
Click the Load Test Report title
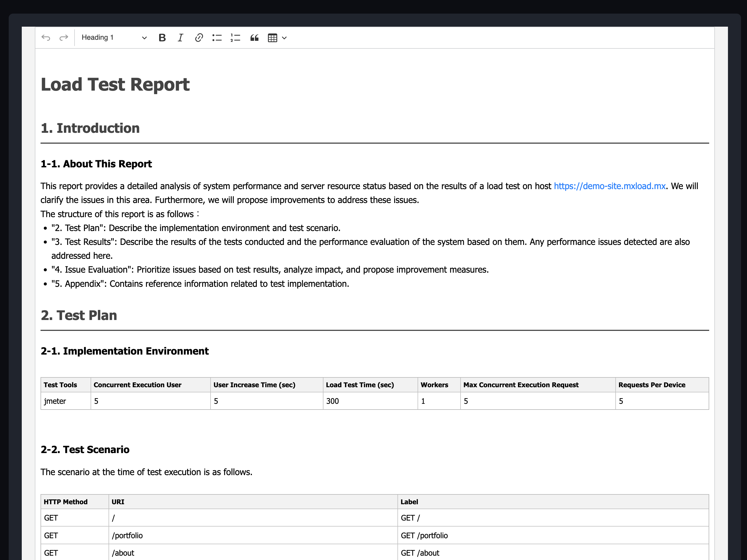pos(115,84)
